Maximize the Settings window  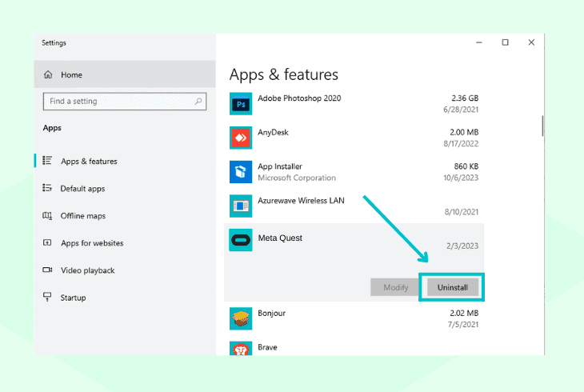pos(505,42)
